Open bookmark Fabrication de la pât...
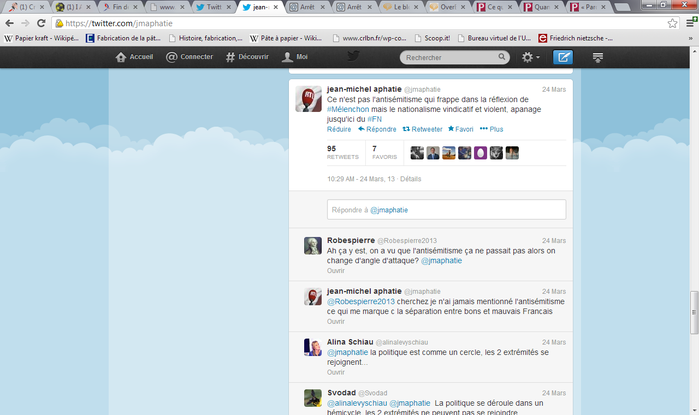 tap(123, 38)
